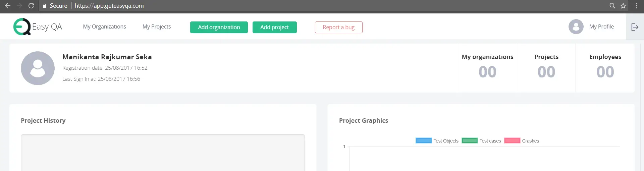
Task: Click the Report a bug button
Action: 339,27
